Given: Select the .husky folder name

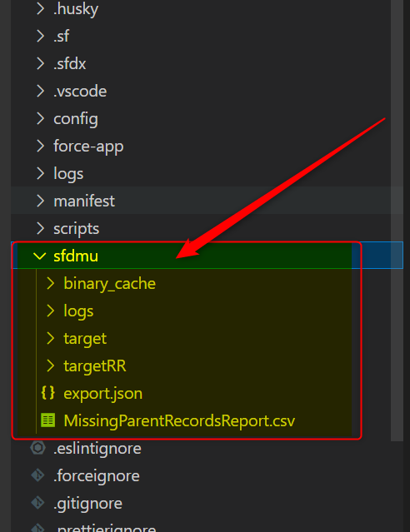Looking at the screenshot, I should (x=76, y=9).
